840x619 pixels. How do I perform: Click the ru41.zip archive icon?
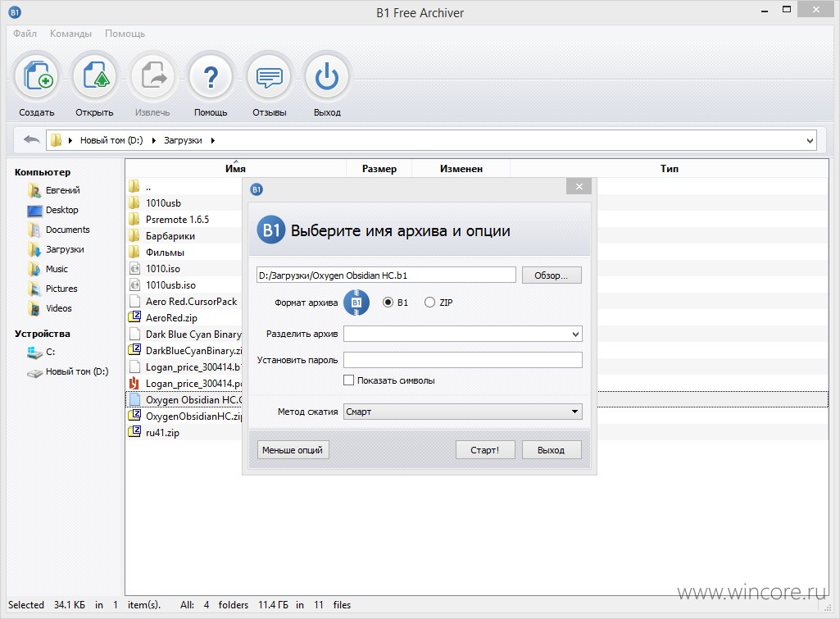coord(134,432)
